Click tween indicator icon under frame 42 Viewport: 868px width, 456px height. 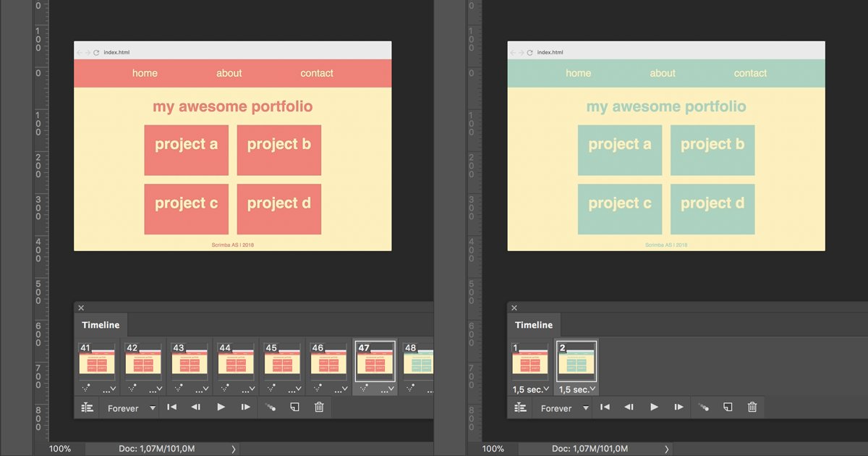133,388
